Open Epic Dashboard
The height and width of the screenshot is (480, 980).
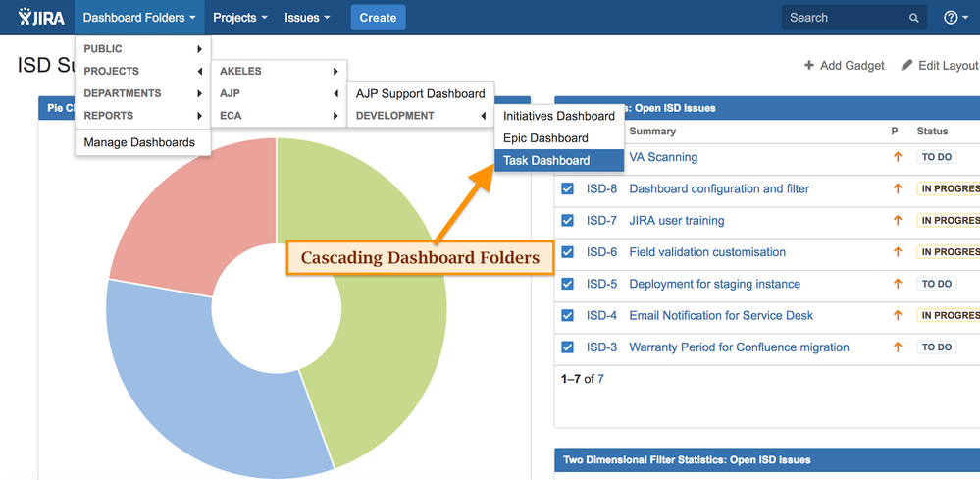(559, 138)
